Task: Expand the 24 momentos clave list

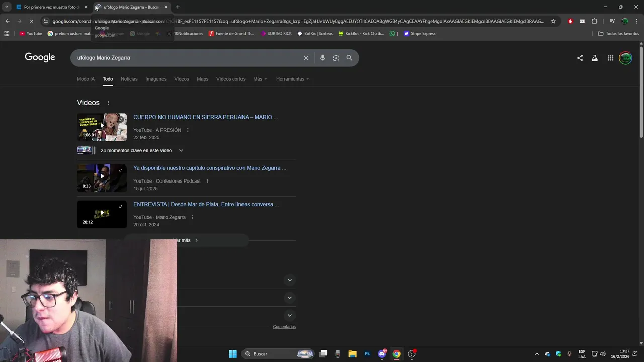Action: [181, 150]
